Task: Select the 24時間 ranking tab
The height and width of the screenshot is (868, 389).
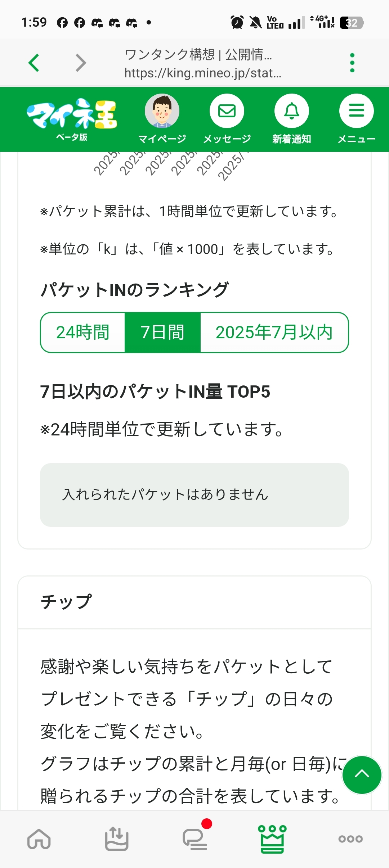Action: tap(83, 332)
